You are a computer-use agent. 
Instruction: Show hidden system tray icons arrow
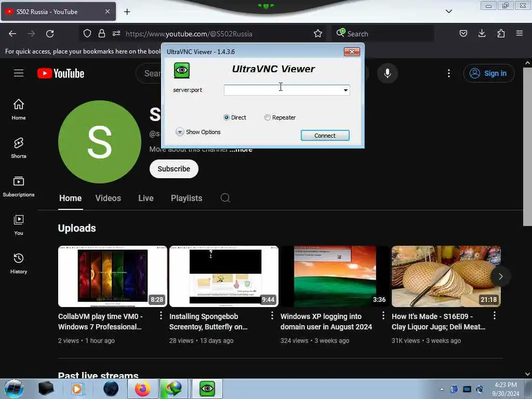coord(442,389)
